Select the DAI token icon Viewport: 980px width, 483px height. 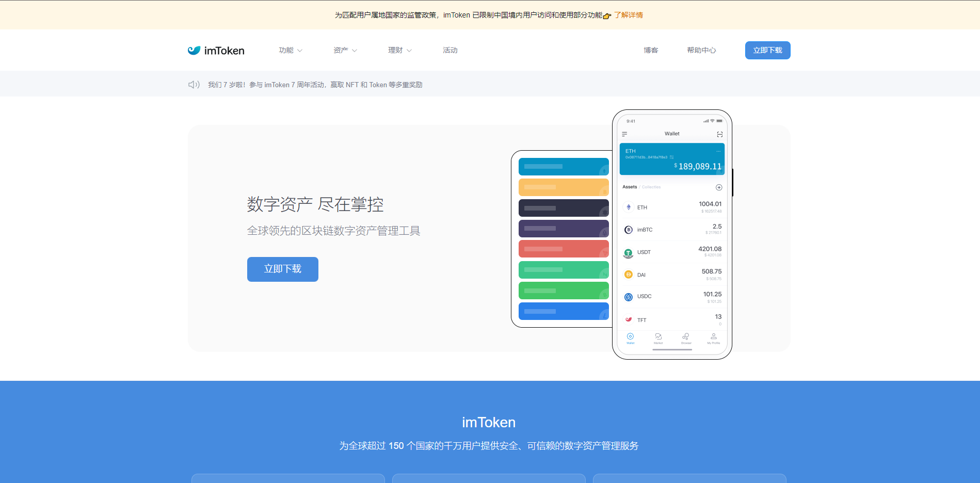tap(628, 275)
